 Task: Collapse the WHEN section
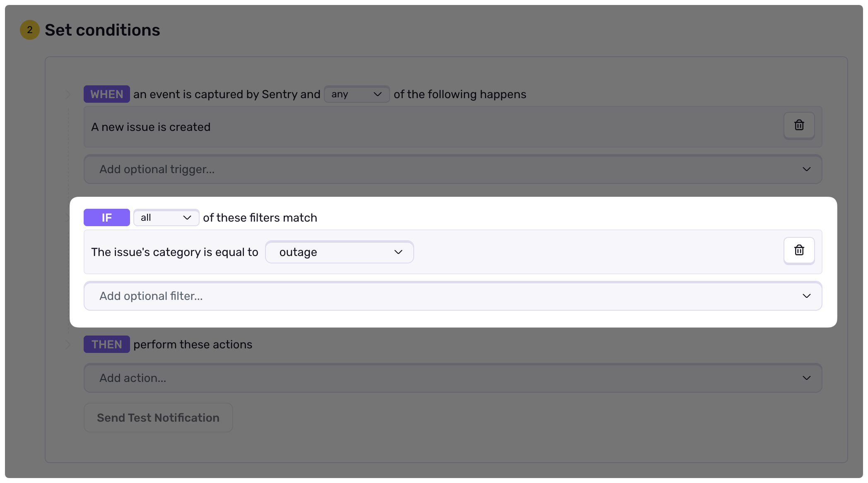pos(68,94)
